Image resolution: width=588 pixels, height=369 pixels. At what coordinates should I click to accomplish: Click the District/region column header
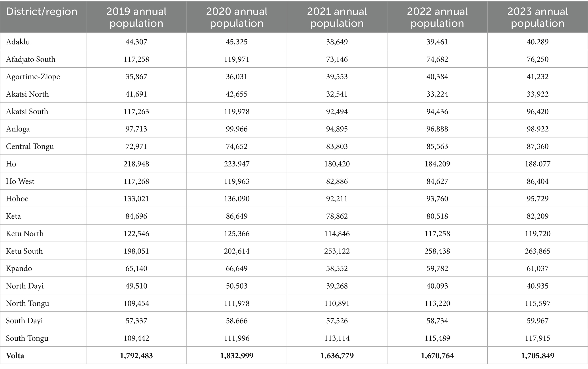[x=42, y=12]
